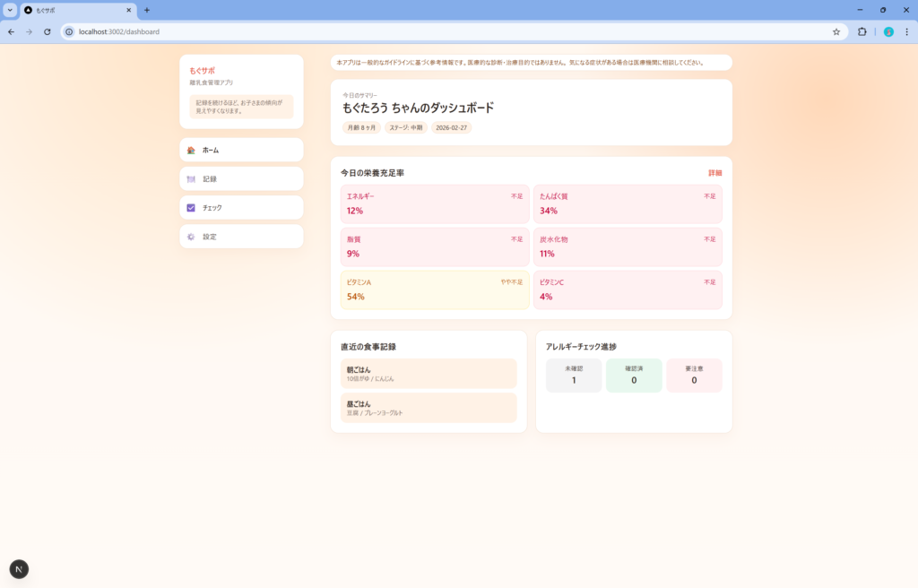
Task: Click the 未確認 allergy count tile
Action: [574, 375]
